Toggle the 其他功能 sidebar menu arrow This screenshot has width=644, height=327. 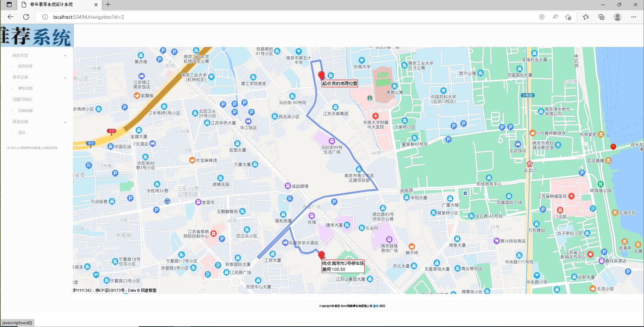(65, 122)
